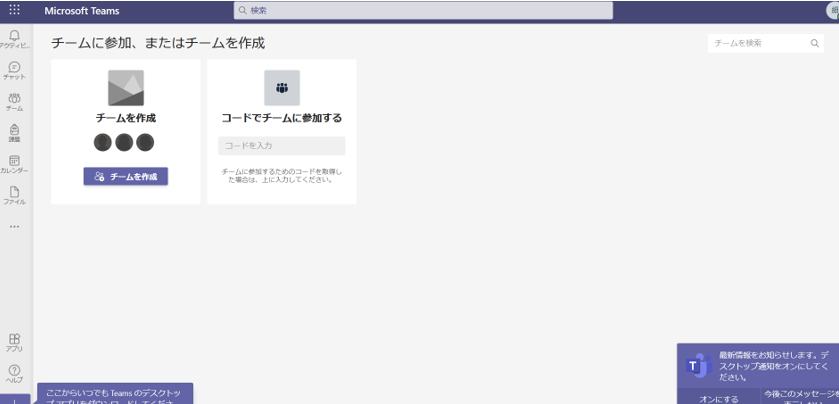The width and height of the screenshot is (839, 404).
Task: Focus the top 検索 search bar
Action: (423, 10)
